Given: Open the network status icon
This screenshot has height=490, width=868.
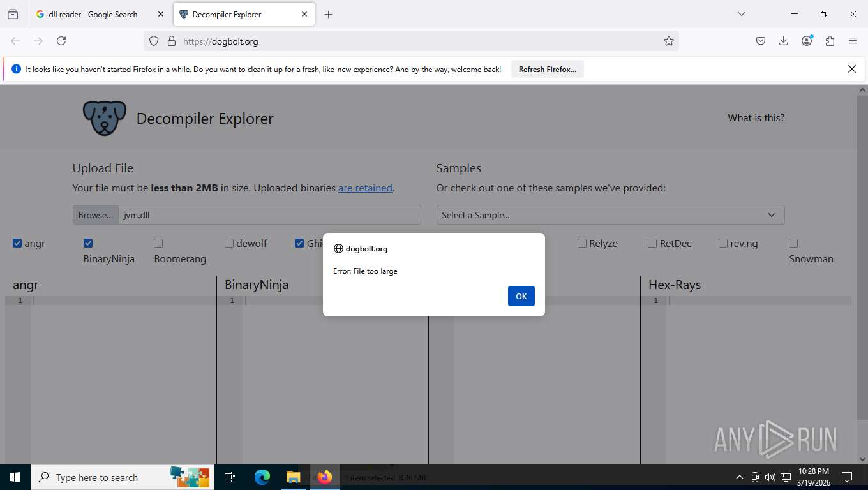Looking at the screenshot, I should 786,477.
